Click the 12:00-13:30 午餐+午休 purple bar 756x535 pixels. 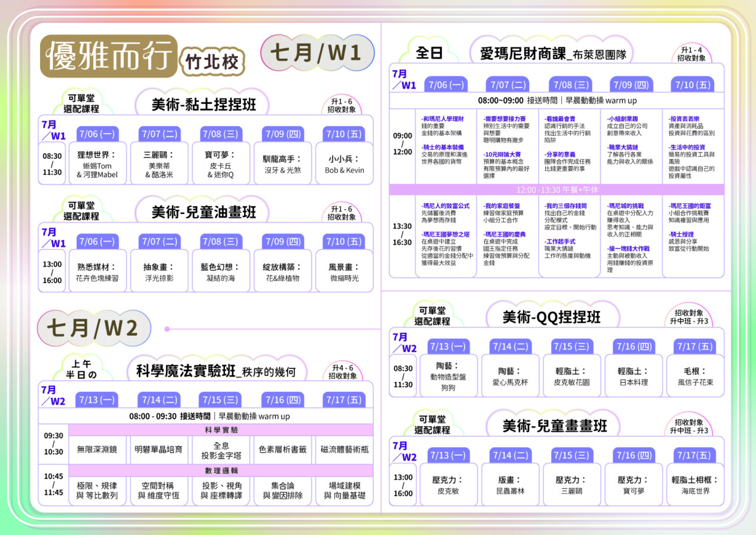tap(556, 190)
